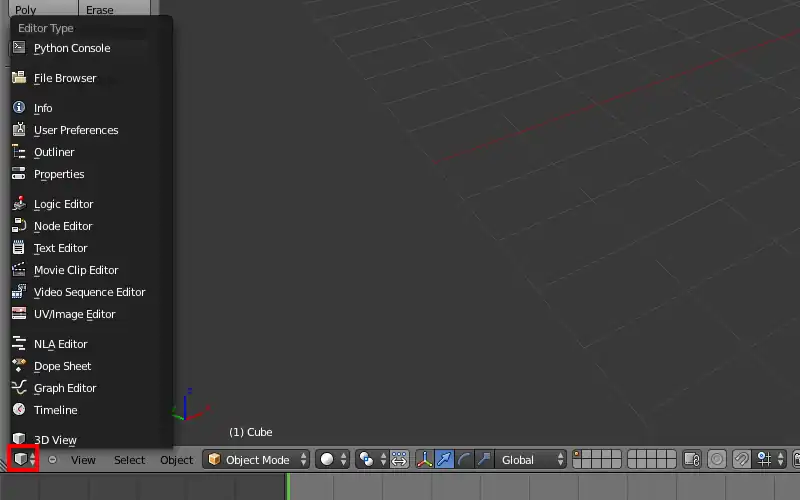Enable the translate manipulator arrow
Screen dimensions: 800x500
coord(445,460)
